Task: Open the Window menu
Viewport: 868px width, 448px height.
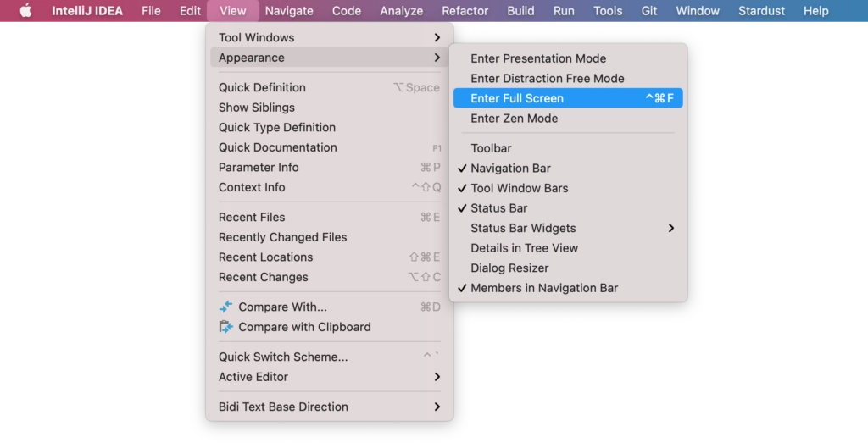Action: point(698,10)
